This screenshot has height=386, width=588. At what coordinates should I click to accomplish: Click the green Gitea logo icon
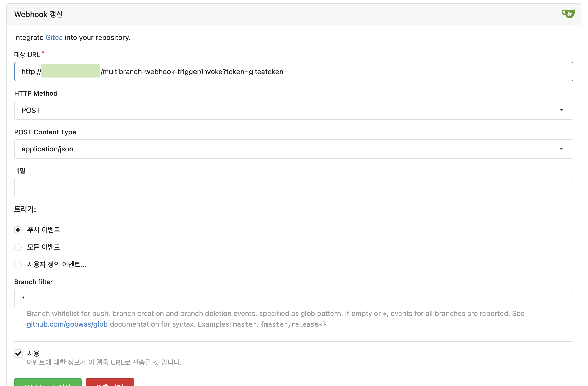point(568,13)
